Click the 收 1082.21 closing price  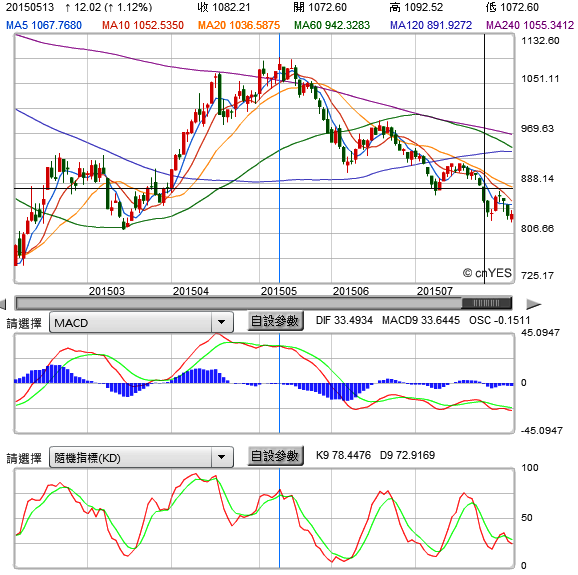click(x=224, y=7)
